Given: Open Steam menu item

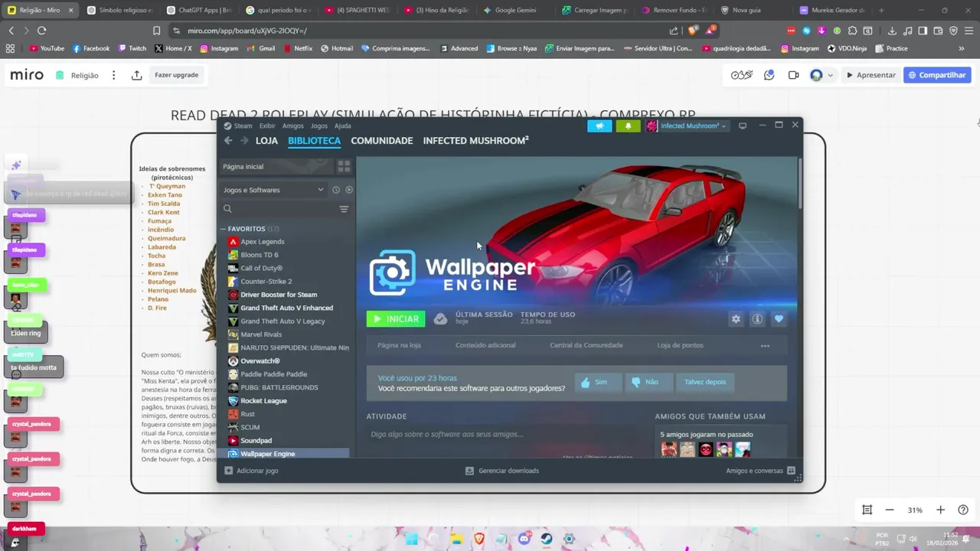Looking at the screenshot, I should pyautogui.click(x=243, y=126).
